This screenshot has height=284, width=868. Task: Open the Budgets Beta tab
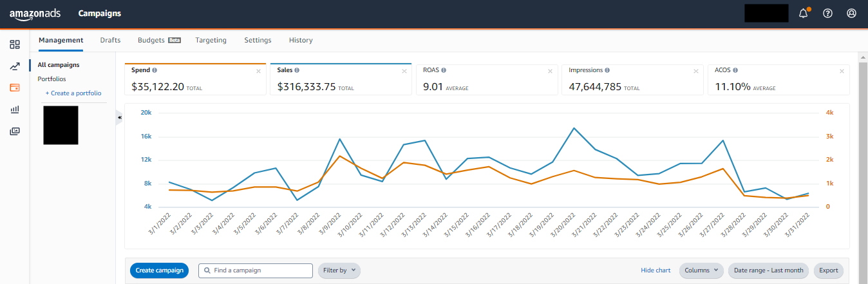(x=159, y=40)
